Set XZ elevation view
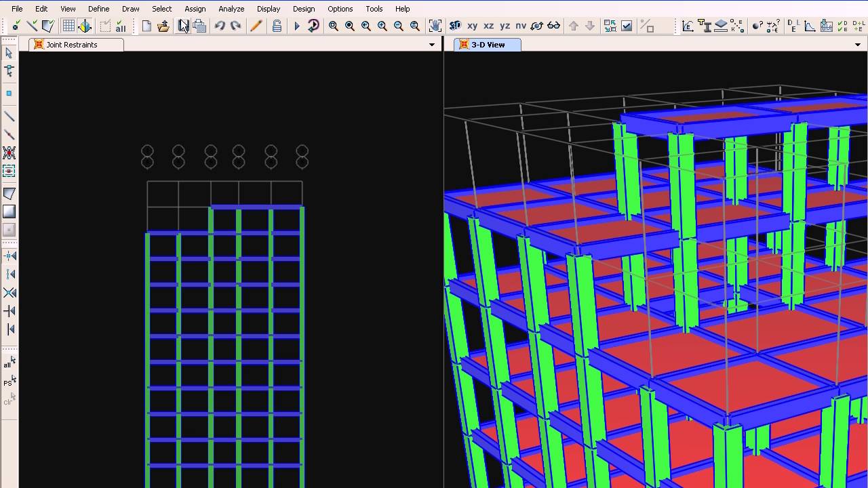The height and width of the screenshot is (488, 868). (x=488, y=26)
